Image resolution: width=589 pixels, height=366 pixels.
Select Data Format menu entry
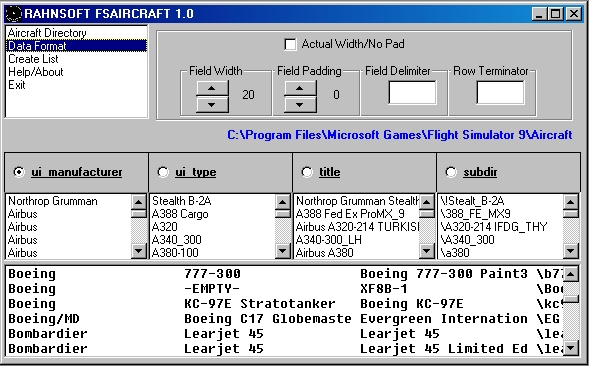click(76, 46)
